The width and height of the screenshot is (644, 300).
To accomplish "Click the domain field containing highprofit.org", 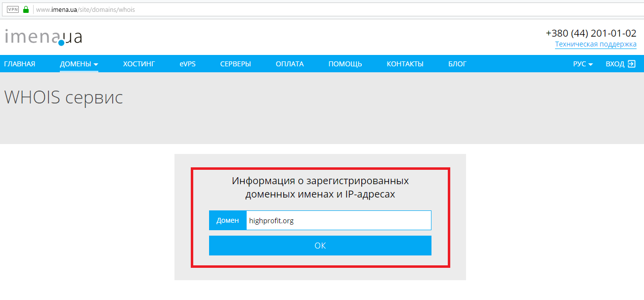I will pos(338,221).
